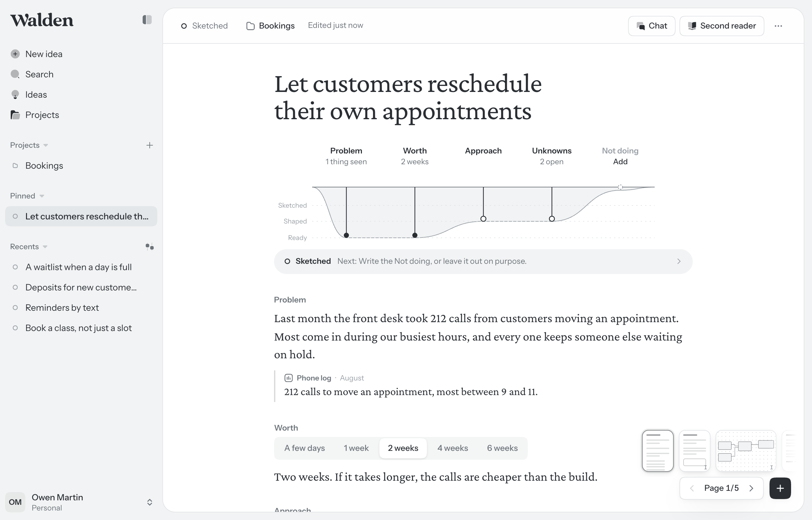Collapse the Recents section
This screenshot has height=520, width=812.
point(29,247)
